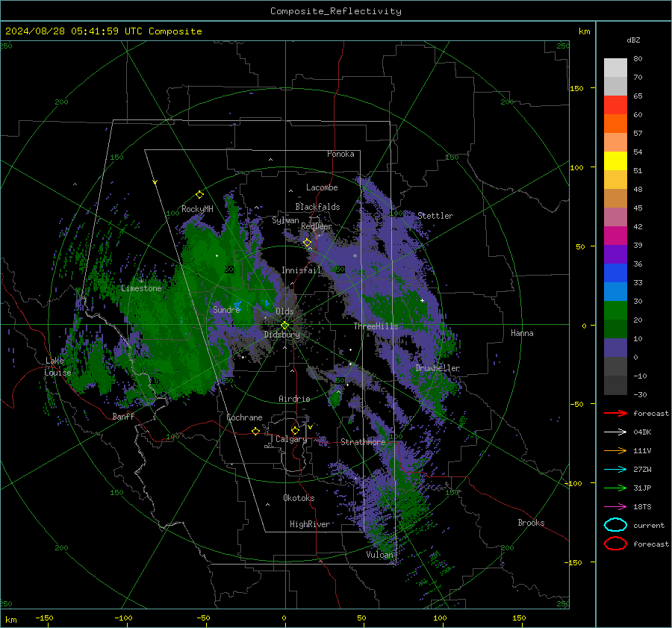Click the yellow diamond marker at RedDeer
The image size is (672, 628).
[308, 243]
